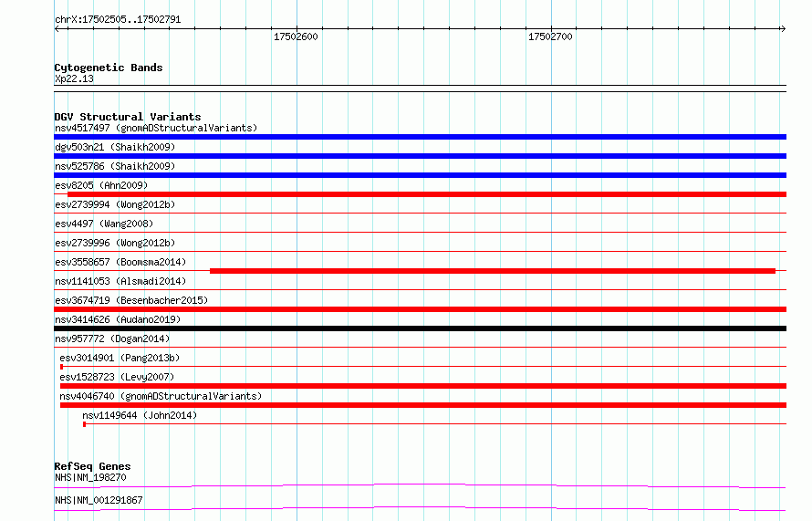812x521 pixels.
Task: Click the 17502600 ruler position
Action: pyautogui.click(x=296, y=36)
